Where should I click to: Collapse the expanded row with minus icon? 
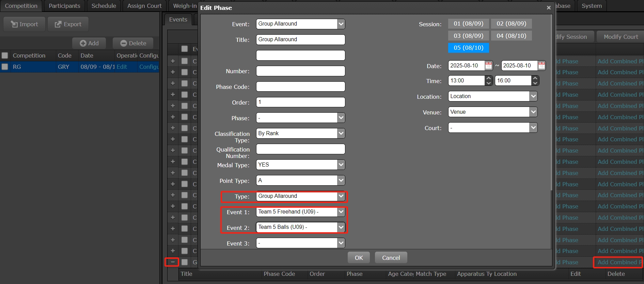point(172,262)
